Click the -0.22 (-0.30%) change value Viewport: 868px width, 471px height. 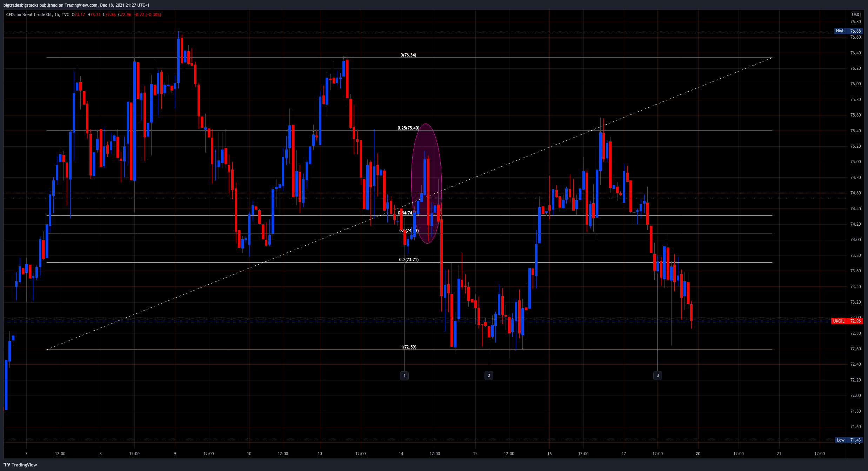148,15
